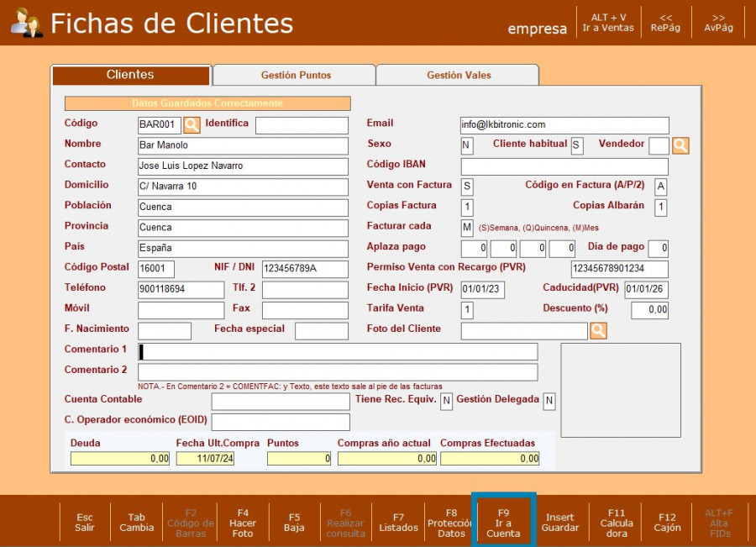Viewport: 756px width, 547px height.
Task: Click the AvPág next page button
Action: (x=718, y=23)
